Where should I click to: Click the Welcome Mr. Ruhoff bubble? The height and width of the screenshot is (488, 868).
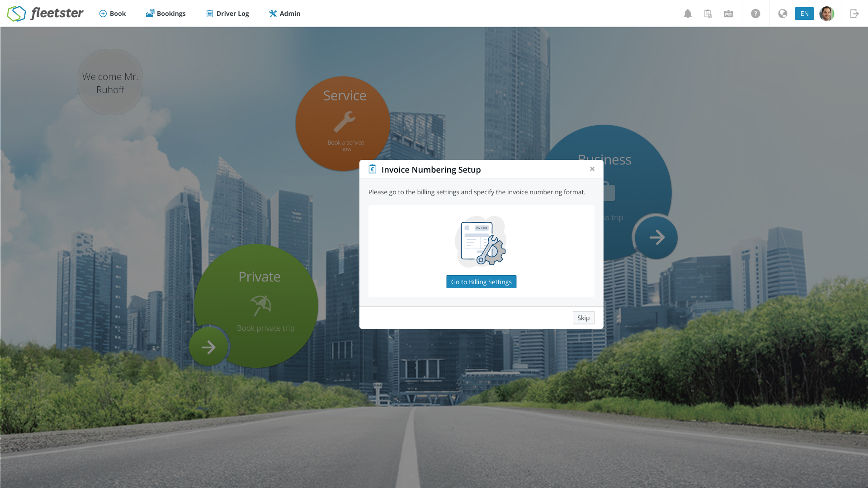pyautogui.click(x=110, y=82)
